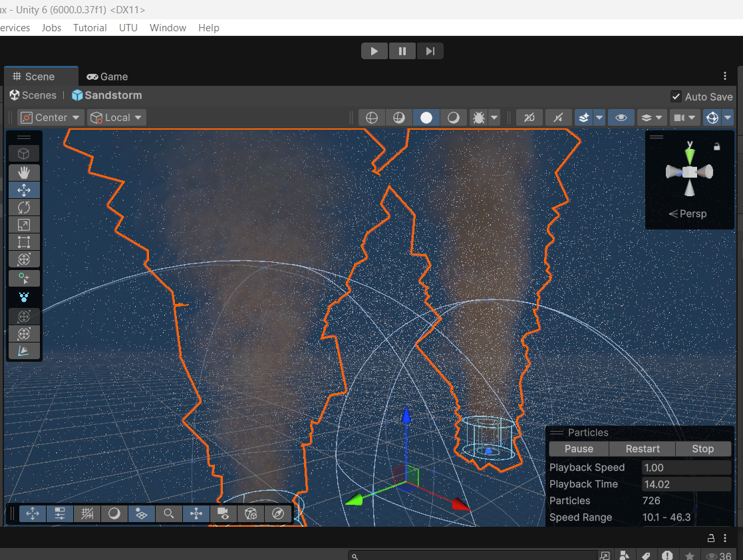Click the error exclamation filter icon
The image size is (743, 560).
pyautogui.click(x=667, y=556)
